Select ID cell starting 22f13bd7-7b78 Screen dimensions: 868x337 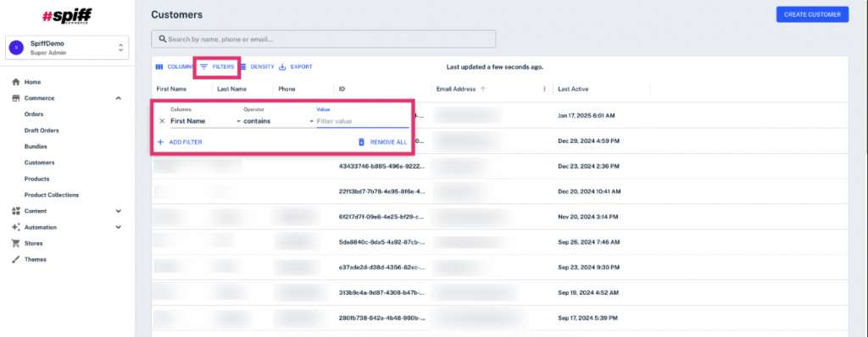382,191
